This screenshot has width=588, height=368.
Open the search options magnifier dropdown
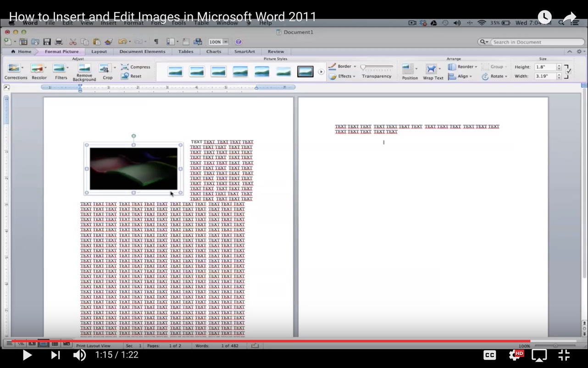pos(484,42)
